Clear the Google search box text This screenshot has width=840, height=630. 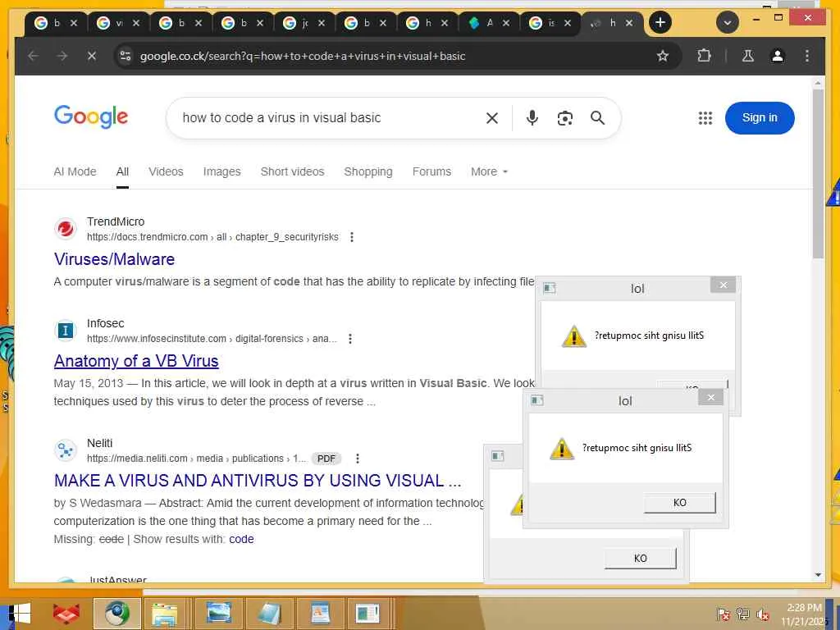pyautogui.click(x=492, y=118)
